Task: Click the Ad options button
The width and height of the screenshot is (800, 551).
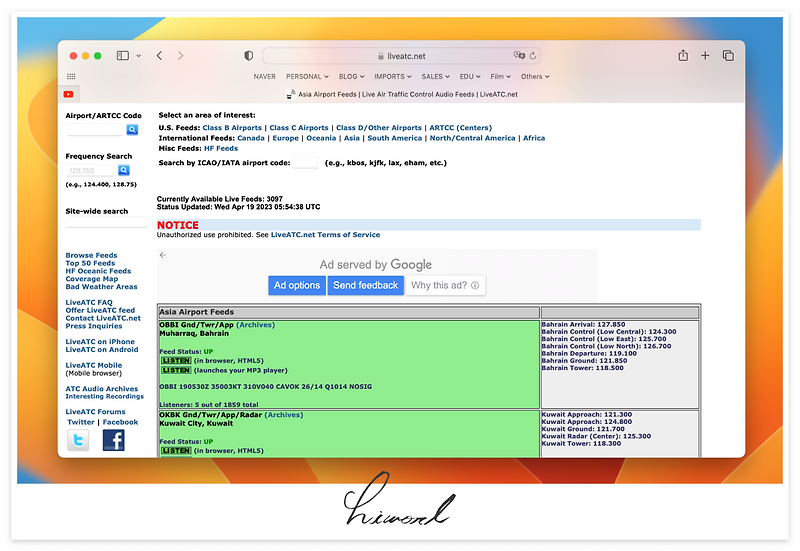Action: 297,285
